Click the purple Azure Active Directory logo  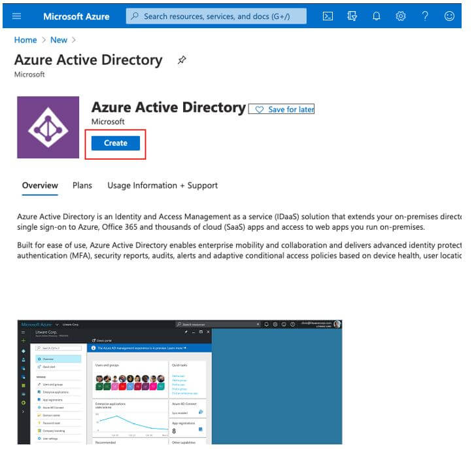click(48, 127)
